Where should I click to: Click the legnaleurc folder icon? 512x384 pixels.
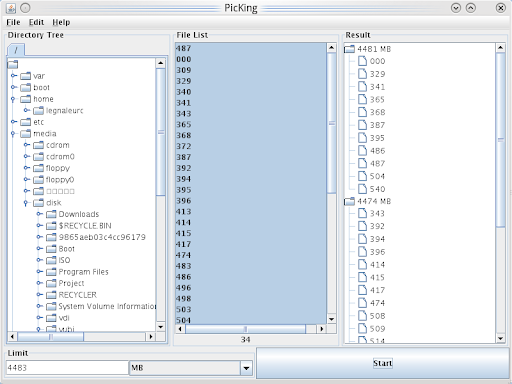[38, 110]
